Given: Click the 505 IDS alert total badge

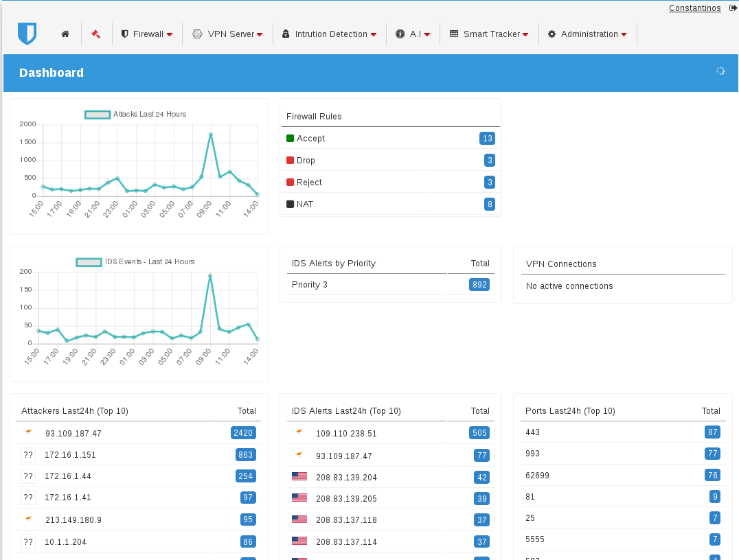Looking at the screenshot, I should point(479,433).
